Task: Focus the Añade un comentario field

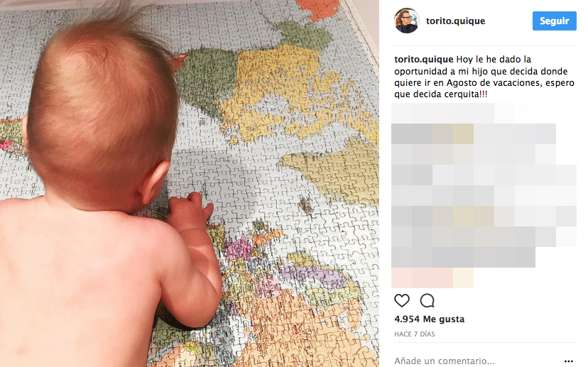Action: click(x=477, y=361)
